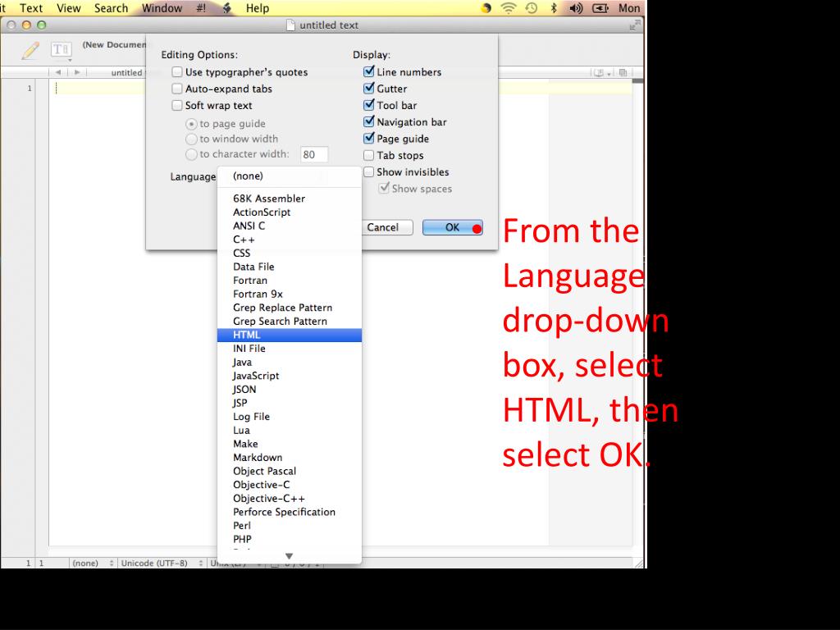Disable Tool bar display

[368, 104]
